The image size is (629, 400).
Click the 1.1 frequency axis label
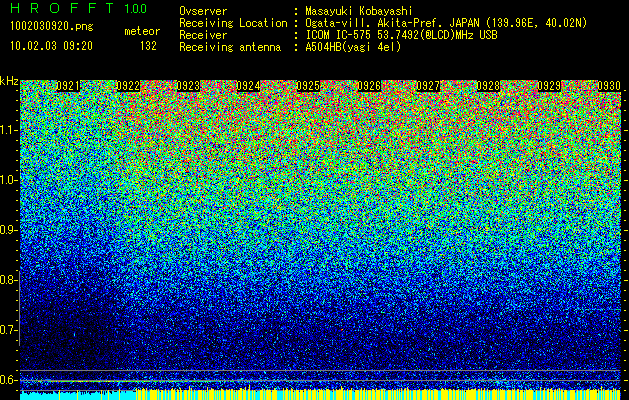pos(8,130)
